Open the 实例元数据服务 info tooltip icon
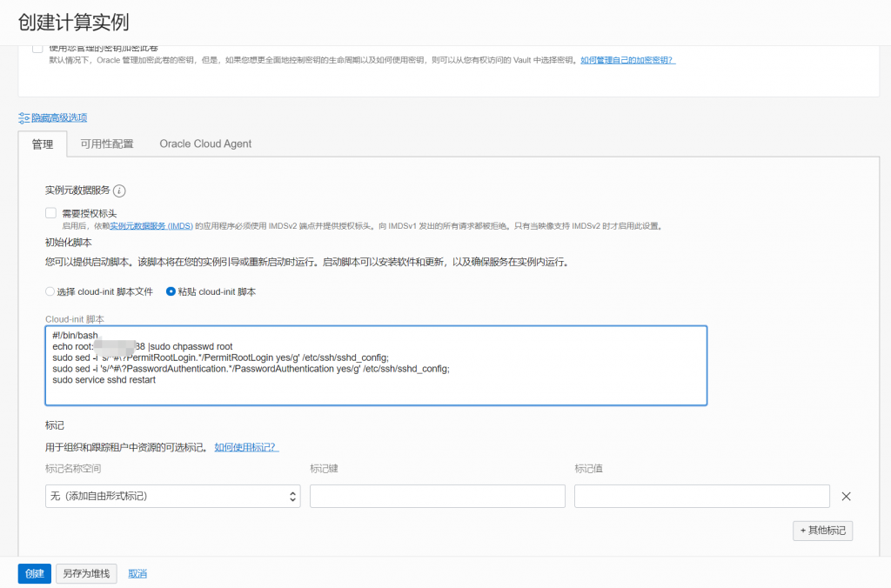891x588 pixels. (x=120, y=191)
